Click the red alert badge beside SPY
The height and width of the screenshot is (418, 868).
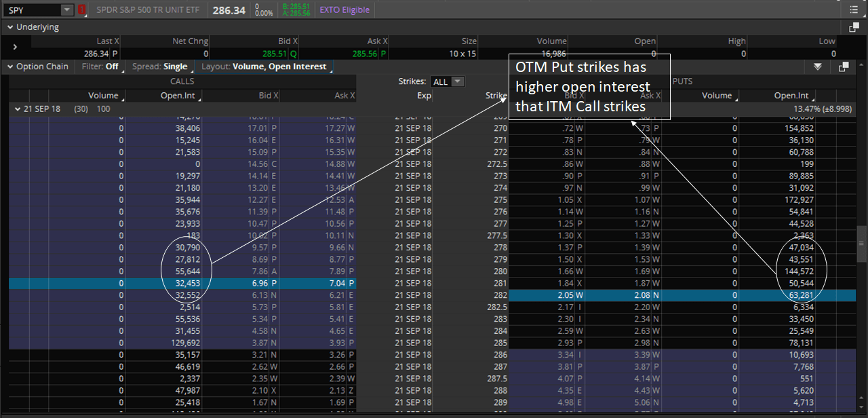point(82,10)
